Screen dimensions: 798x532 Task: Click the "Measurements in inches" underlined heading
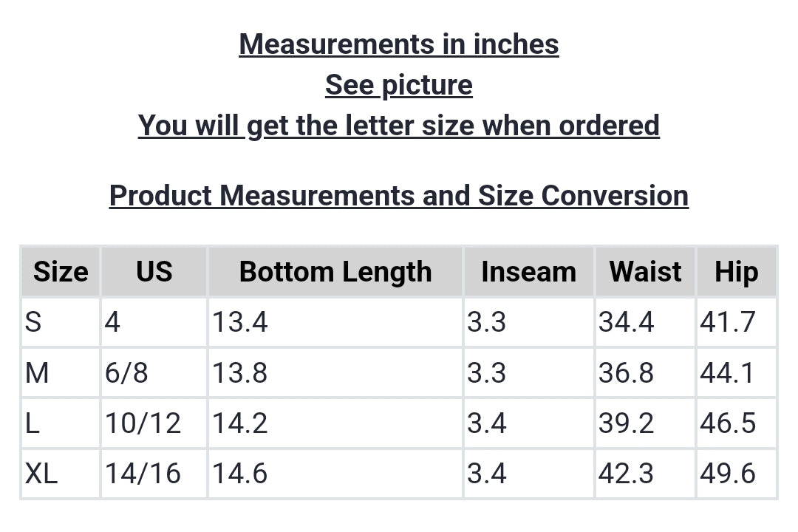[x=399, y=44]
